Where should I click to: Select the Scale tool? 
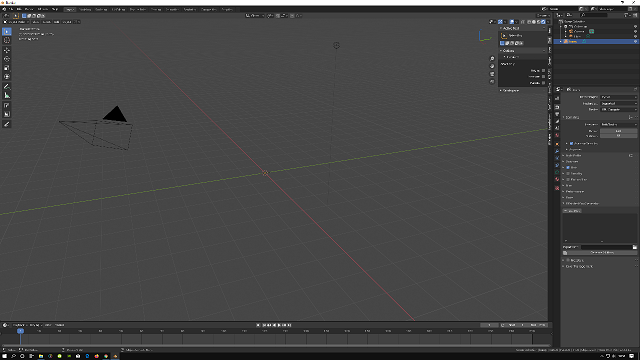tap(7, 68)
